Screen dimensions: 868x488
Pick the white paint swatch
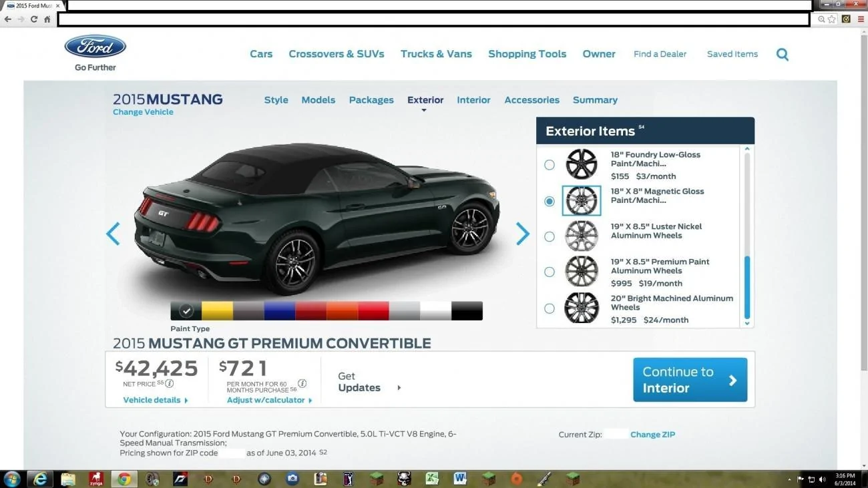pos(435,311)
